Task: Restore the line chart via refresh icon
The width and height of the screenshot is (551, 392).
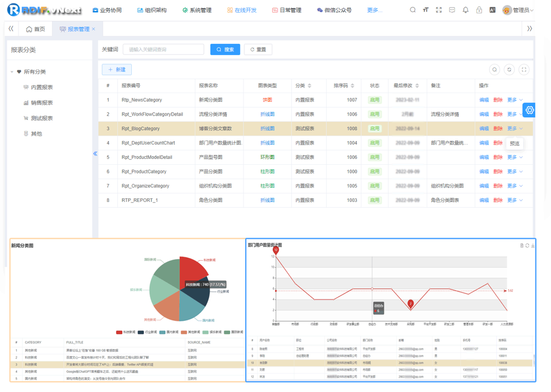Action: coord(527,246)
